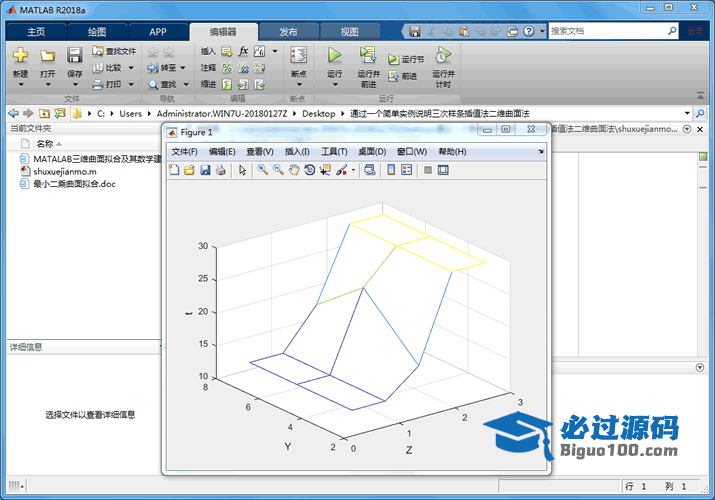
Task: Select 最小二乘曲面拟合.doc in the file list
Action: pyautogui.click(x=74, y=184)
